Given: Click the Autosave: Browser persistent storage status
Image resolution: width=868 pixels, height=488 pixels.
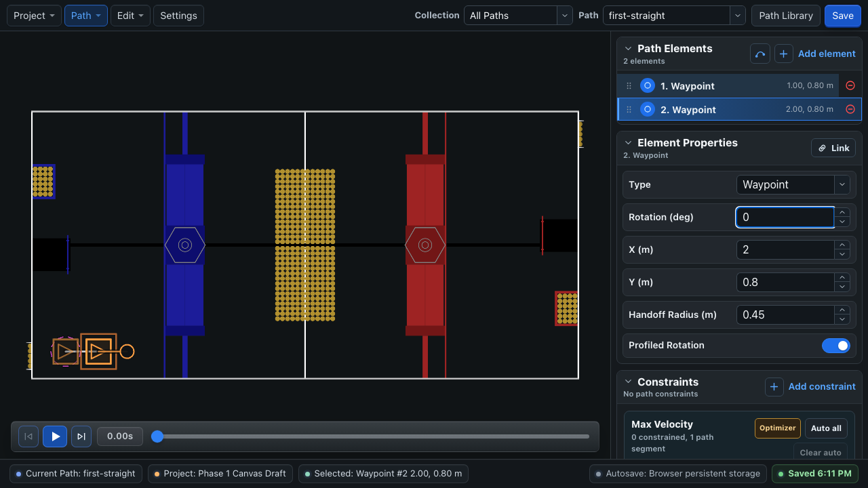Looking at the screenshot, I should coord(678,474).
